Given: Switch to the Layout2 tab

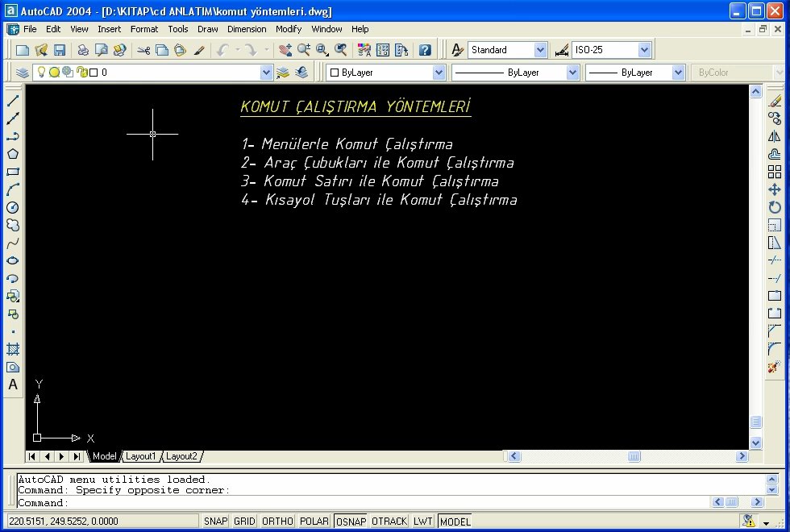Looking at the screenshot, I should click(x=181, y=456).
